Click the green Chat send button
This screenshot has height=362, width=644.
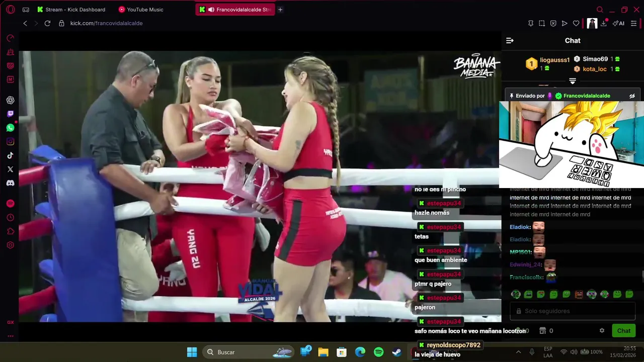click(624, 331)
